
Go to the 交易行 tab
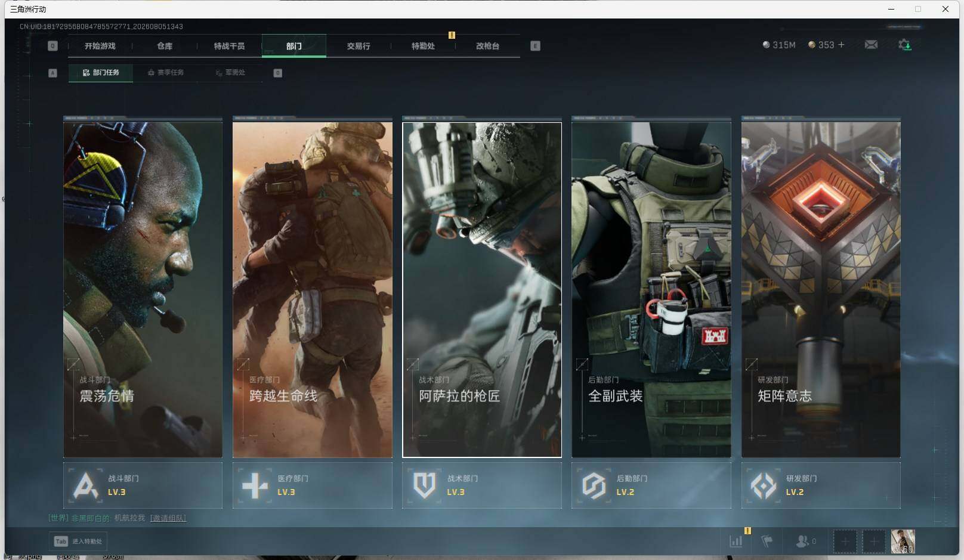coord(359,46)
